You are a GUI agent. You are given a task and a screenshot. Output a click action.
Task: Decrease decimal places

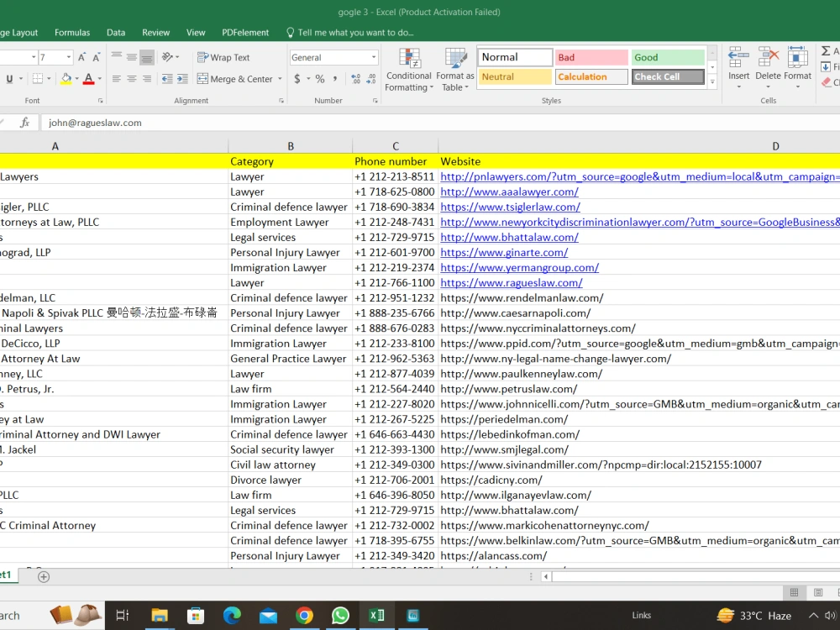tap(370, 79)
